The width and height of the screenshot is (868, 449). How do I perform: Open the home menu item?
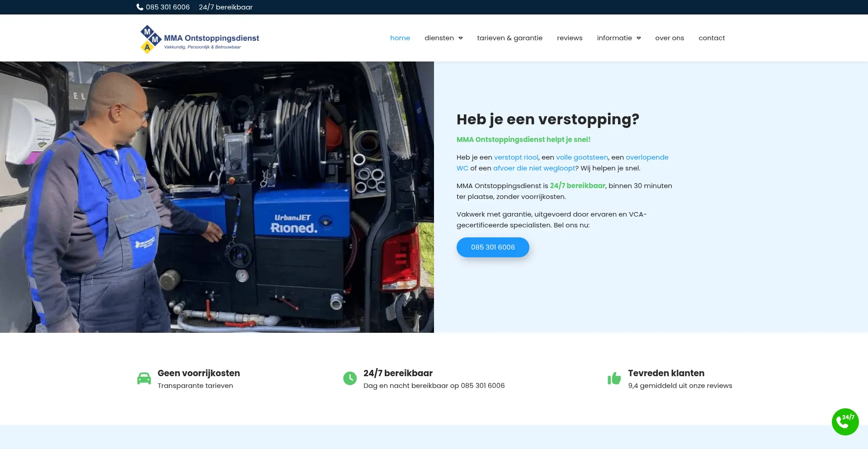[x=400, y=38]
